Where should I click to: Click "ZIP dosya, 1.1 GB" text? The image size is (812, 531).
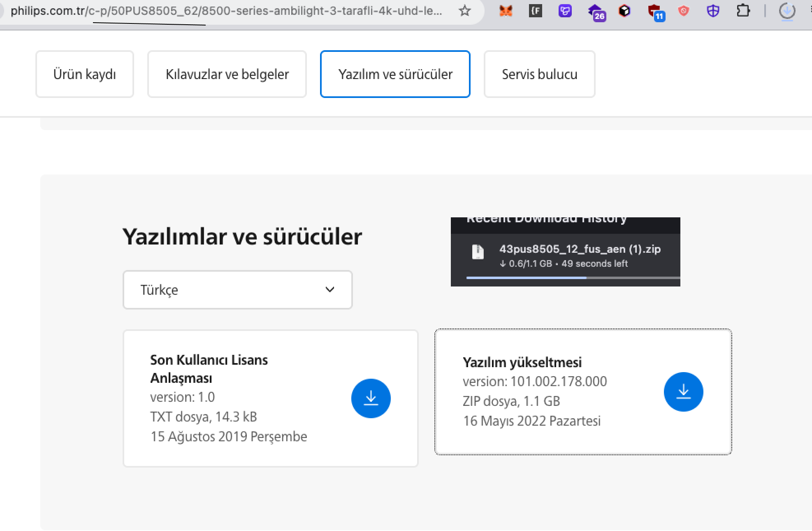click(x=511, y=401)
